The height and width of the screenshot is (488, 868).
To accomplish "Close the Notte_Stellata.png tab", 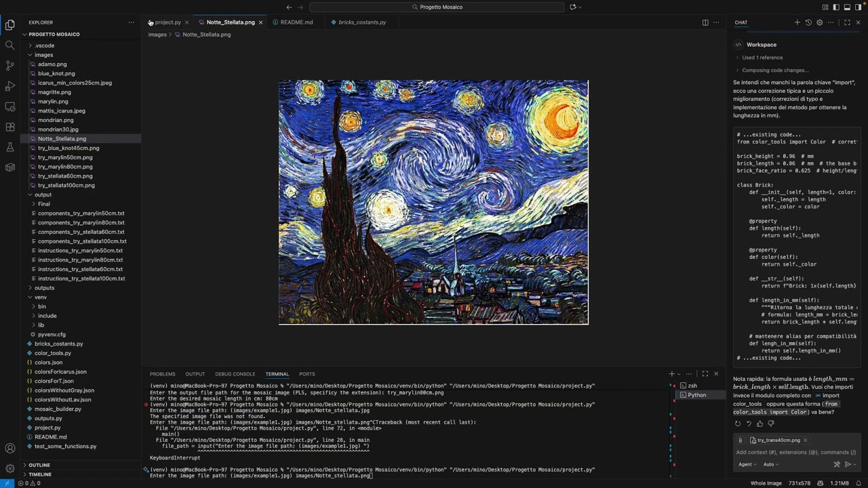I will pos(260,22).
